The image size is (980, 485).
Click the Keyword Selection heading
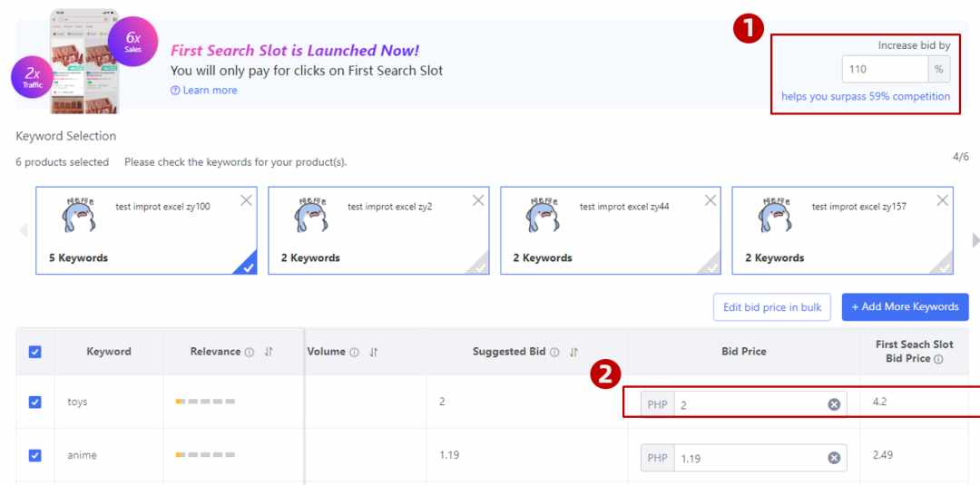[x=65, y=136]
